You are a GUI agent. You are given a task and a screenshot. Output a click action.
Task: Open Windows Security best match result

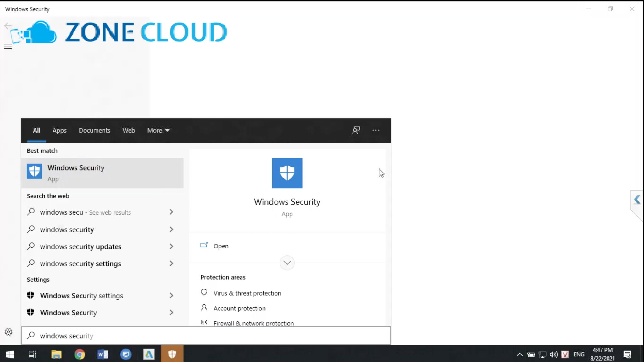point(102,173)
